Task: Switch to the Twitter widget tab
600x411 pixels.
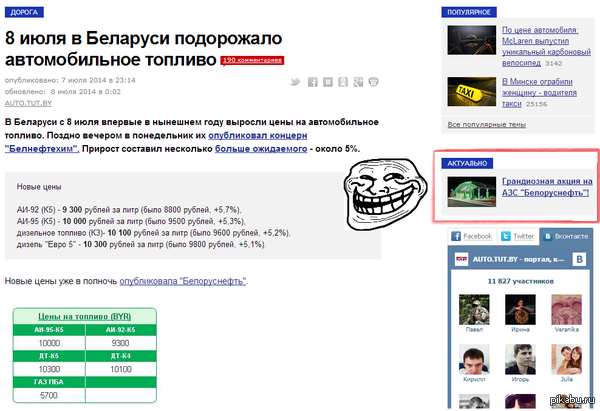Action: [x=517, y=236]
